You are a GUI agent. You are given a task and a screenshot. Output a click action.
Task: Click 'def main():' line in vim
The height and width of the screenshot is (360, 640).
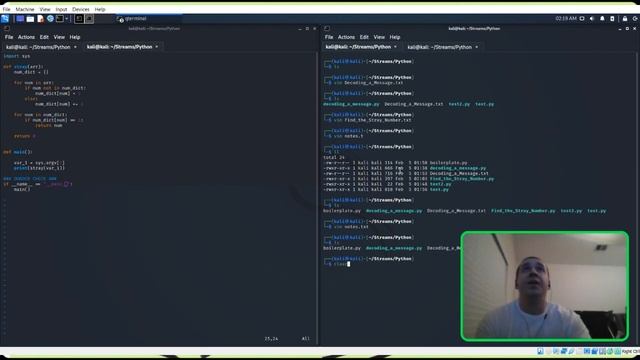pos(18,152)
